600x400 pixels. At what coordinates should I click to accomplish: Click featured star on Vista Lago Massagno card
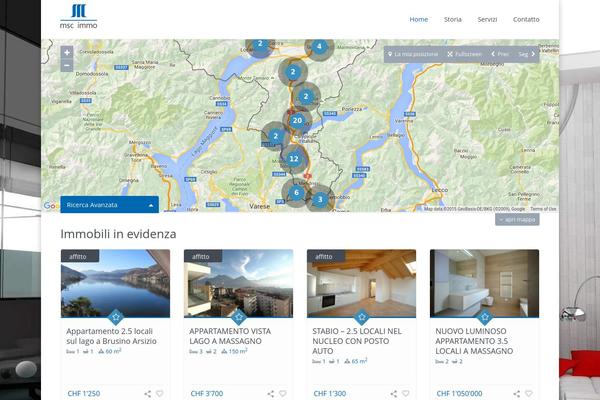(x=239, y=317)
